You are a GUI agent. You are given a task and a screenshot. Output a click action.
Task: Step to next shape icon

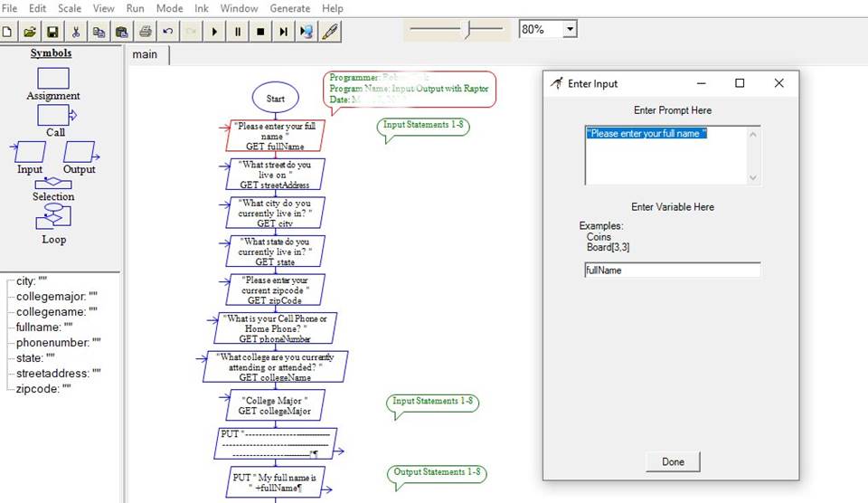click(x=283, y=32)
